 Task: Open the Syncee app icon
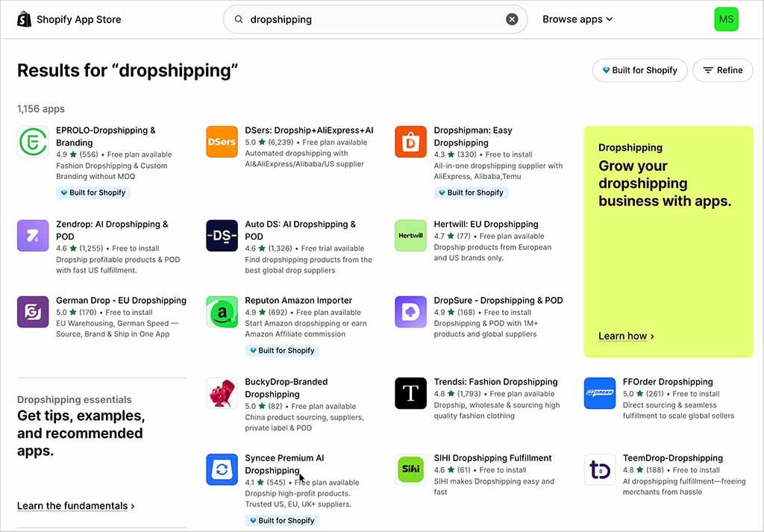pyautogui.click(x=222, y=469)
